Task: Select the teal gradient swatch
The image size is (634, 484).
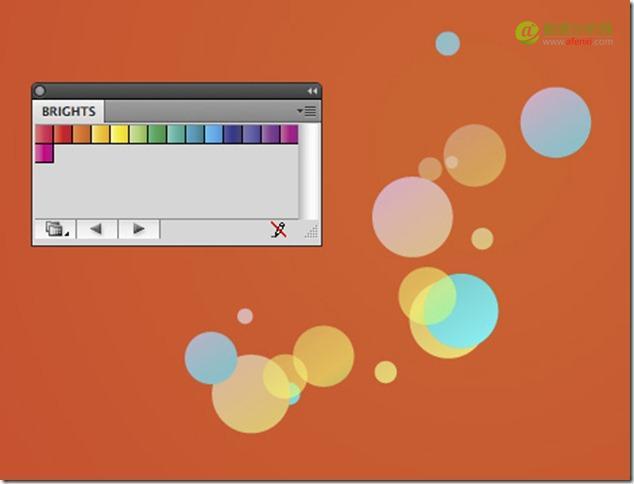Action: (176, 134)
